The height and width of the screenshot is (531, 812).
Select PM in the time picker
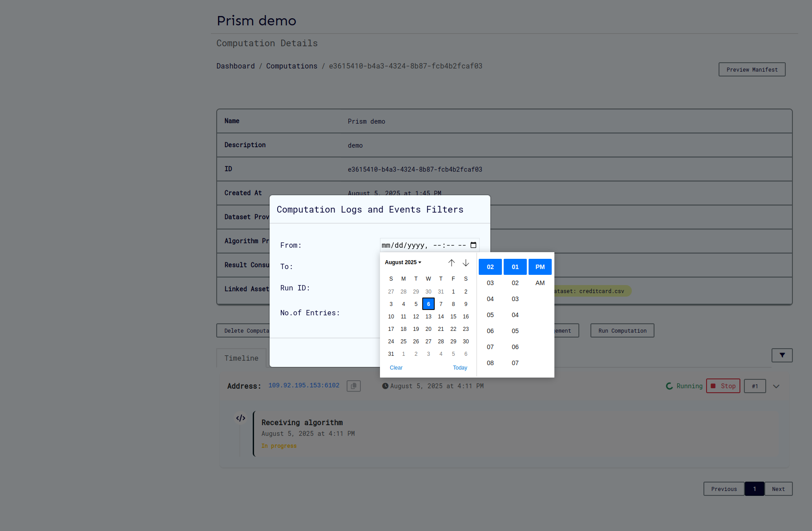[x=540, y=267]
